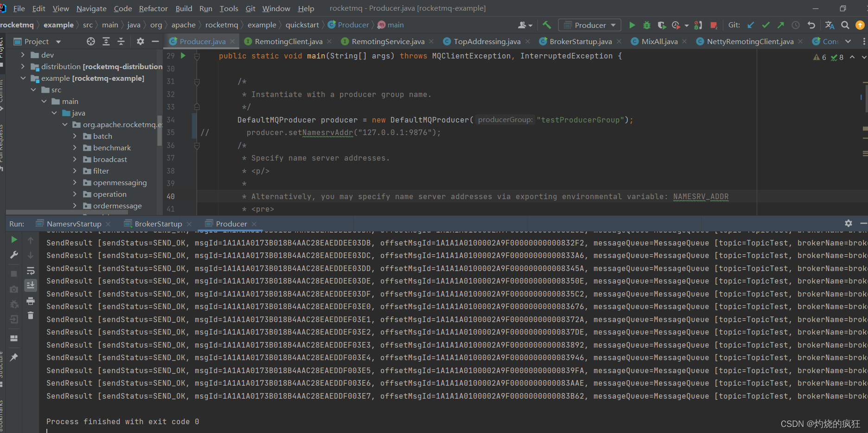Go to next highlighted error arrow

(864, 57)
